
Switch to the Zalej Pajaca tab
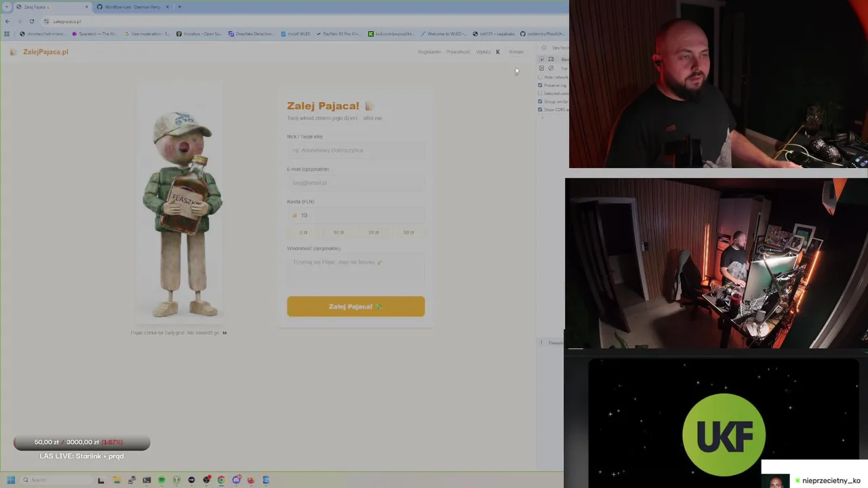[x=53, y=7]
